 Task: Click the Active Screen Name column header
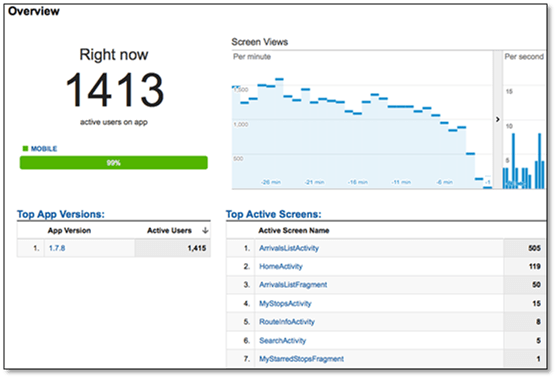[294, 230]
